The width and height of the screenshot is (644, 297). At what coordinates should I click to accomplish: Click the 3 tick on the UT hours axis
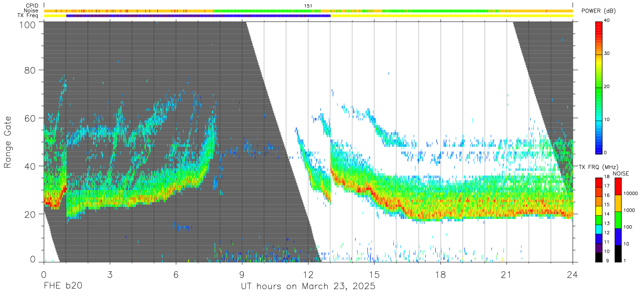click(x=110, y=275)
